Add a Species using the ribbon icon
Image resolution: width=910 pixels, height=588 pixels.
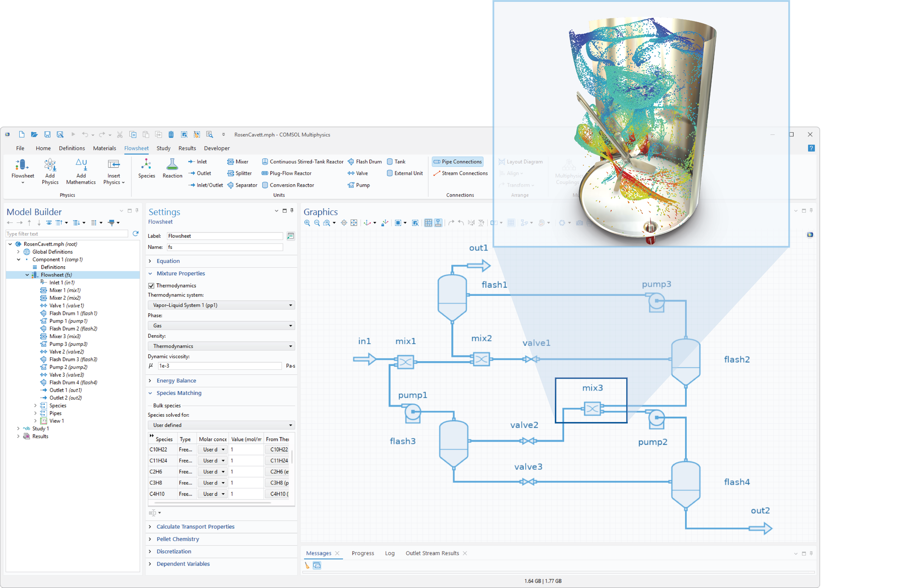coord(146,169)
